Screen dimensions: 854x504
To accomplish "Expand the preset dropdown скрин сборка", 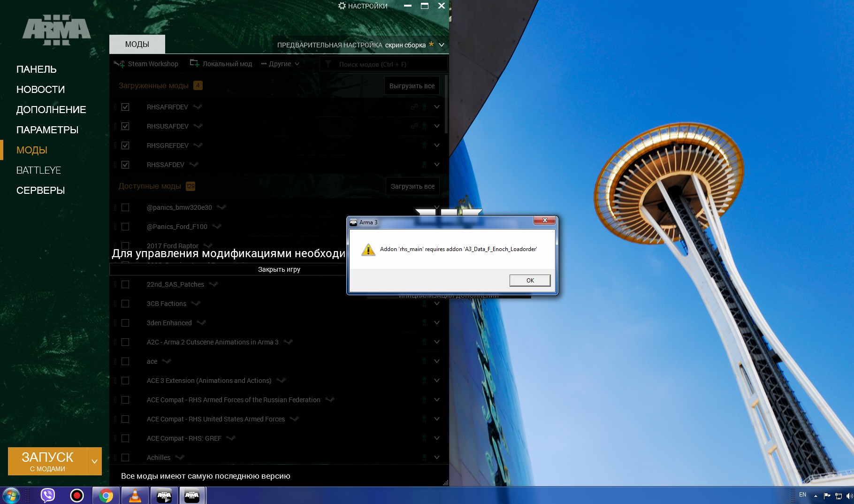I will [x=441, y=45].
